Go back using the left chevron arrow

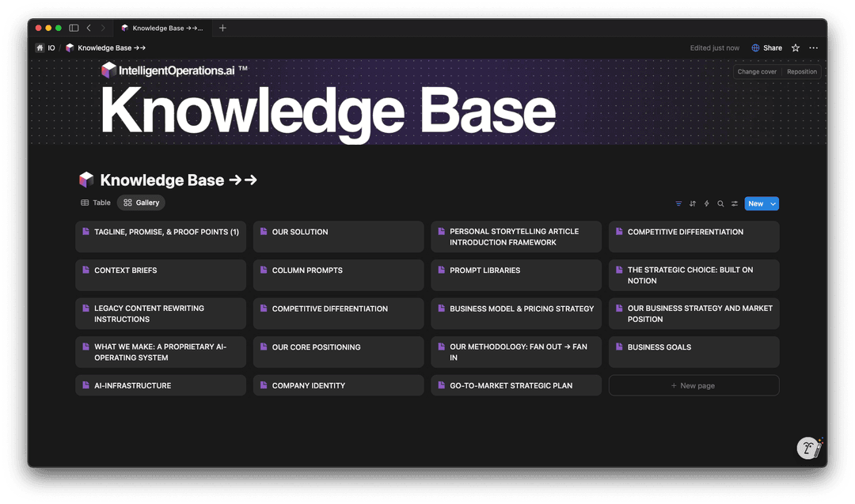(89, 27)
